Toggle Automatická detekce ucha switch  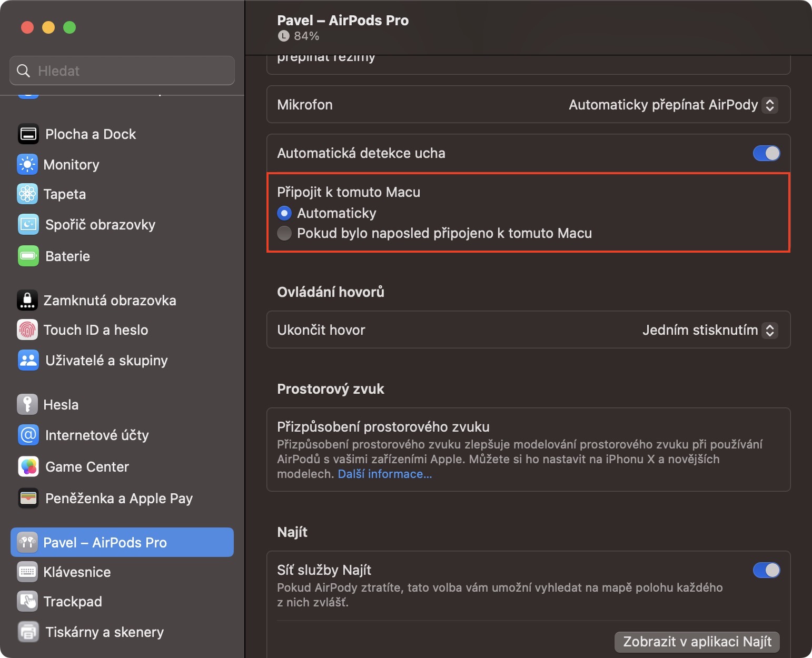click(766, 153)
